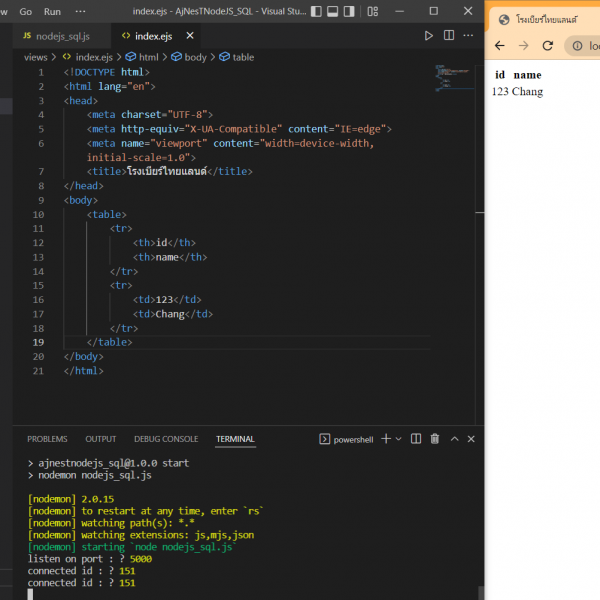Open the body breadcrumb dropdown
This screenshot has width=600, height=600.
tap(195, 57)
